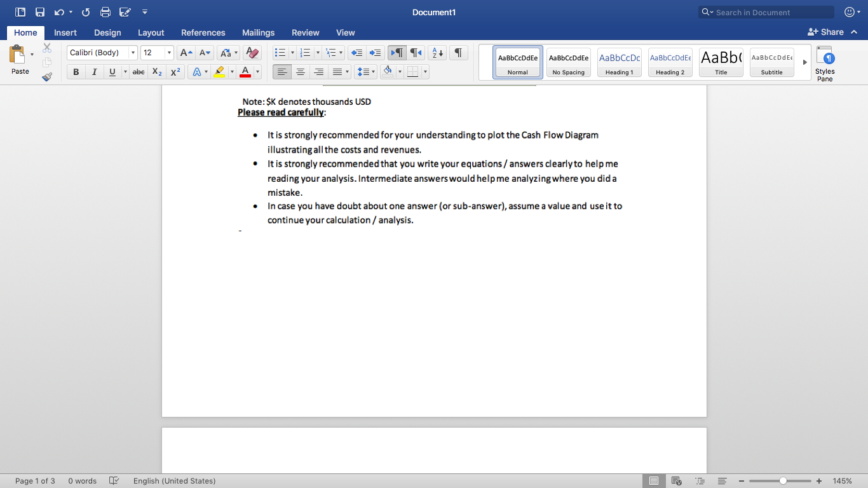Image resolution: width=868 pixels, height=488 pixels.
Task: Apply bold formatting to text
Action: click(76, 72)
